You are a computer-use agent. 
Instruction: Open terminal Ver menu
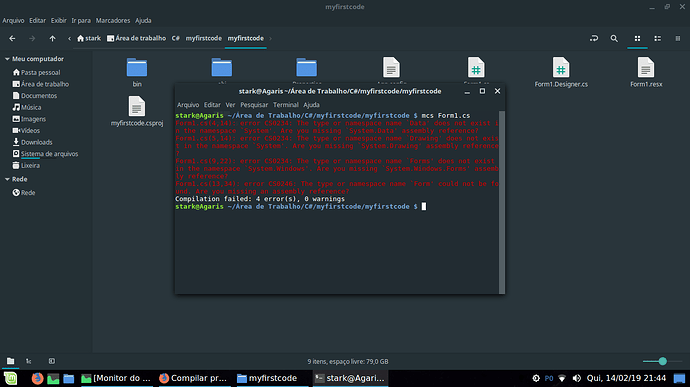231,105
